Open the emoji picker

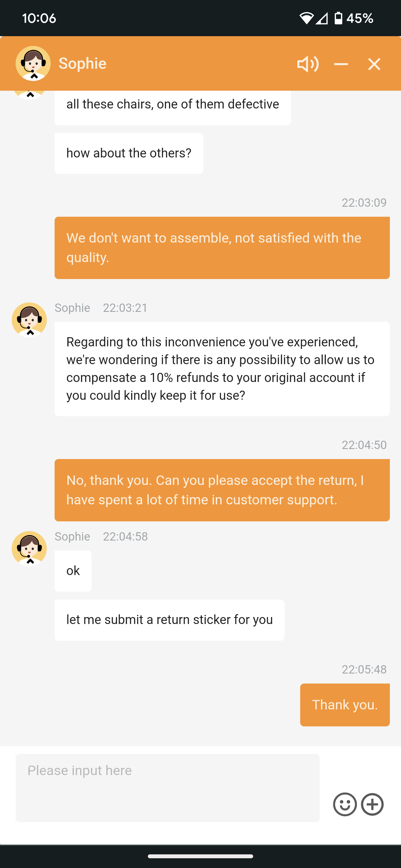[345, 804]
